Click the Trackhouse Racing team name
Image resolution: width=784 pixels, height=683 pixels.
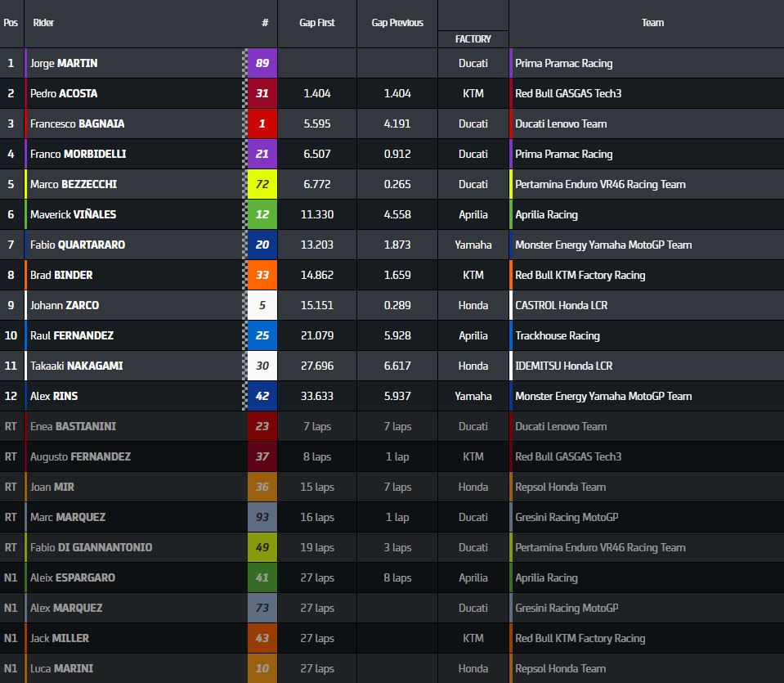click(x=557, y=335)
